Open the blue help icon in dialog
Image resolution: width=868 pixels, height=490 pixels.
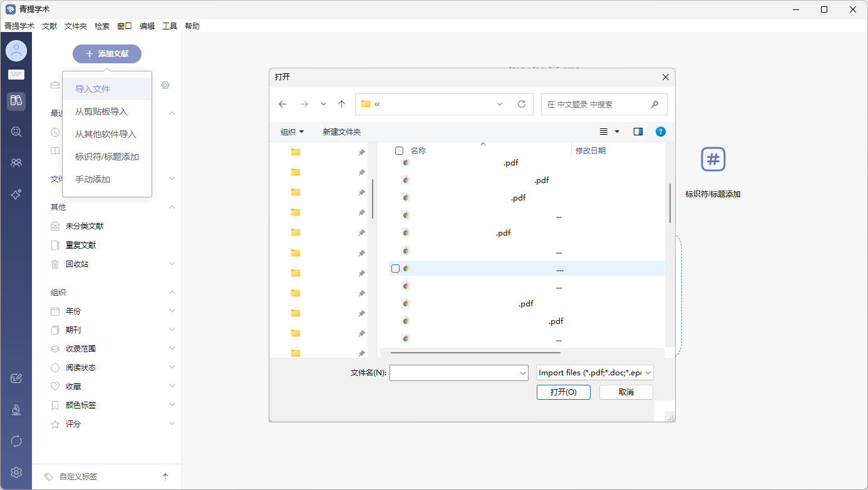tap(660, 132)
